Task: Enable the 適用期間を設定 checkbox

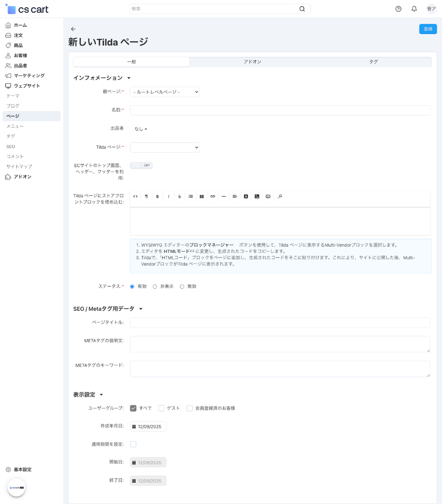Action: [133, 444]
